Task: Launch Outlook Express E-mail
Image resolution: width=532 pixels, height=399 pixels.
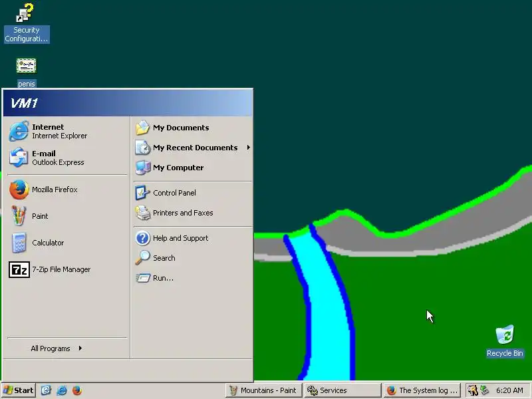Action: coord(67,158)
